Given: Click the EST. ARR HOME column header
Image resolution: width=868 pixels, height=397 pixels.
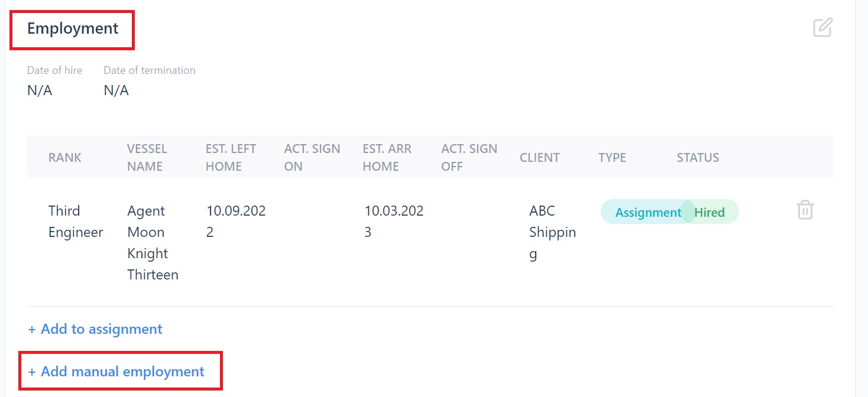Looking at the screenshot, I should [x=387, y=158].
